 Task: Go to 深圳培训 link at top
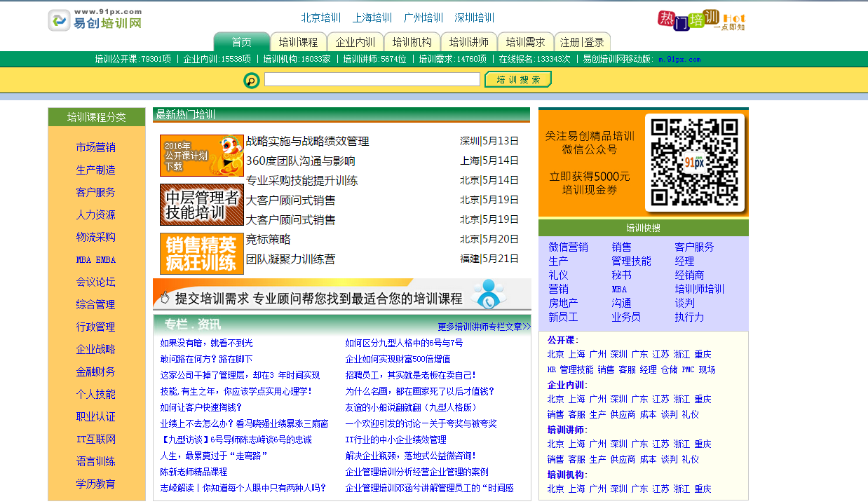coord(475,18)
